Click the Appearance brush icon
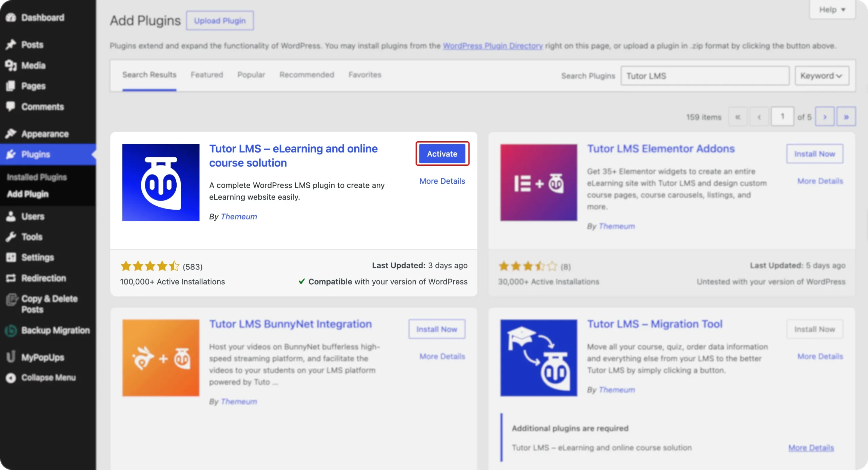Screen dimensions: 868x470 click(11, 134)
